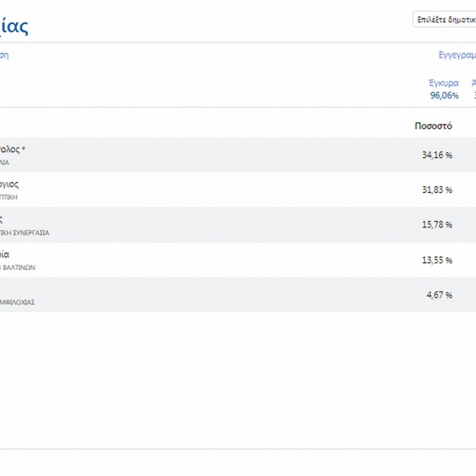
Task: Click the 'Ποσοστό' column header
Action: 433,126
